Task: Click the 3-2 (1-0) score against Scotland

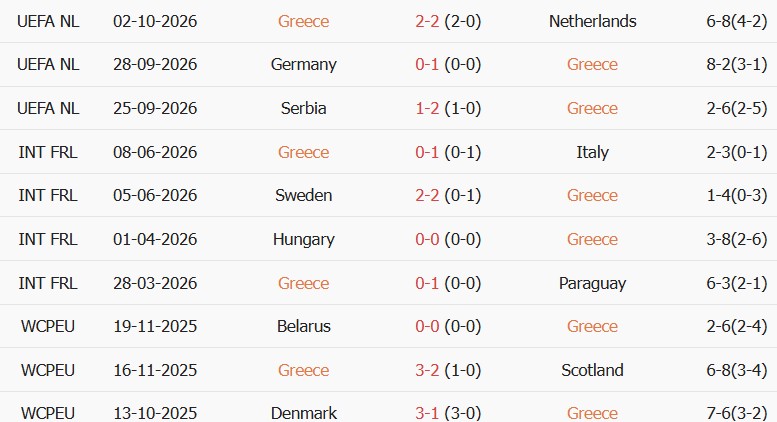Action: pyautogui.click(x=448, y=370)
